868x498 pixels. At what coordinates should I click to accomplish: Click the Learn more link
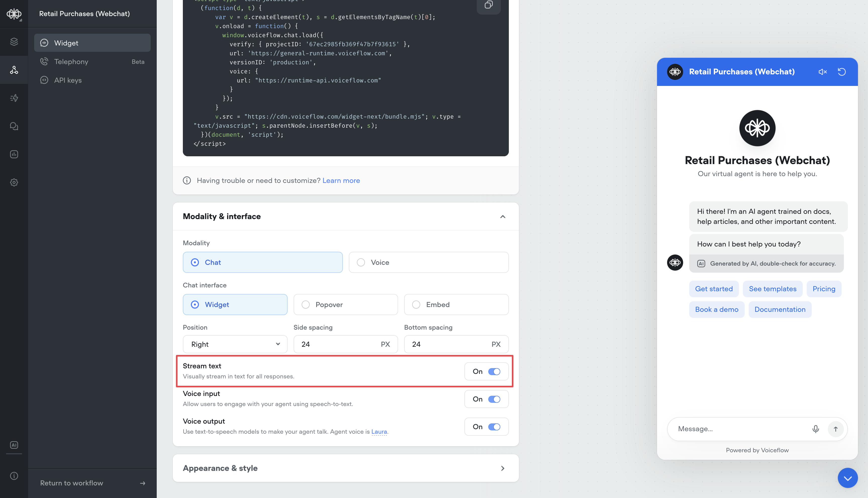pyautogui.click(x=341, y=180)
